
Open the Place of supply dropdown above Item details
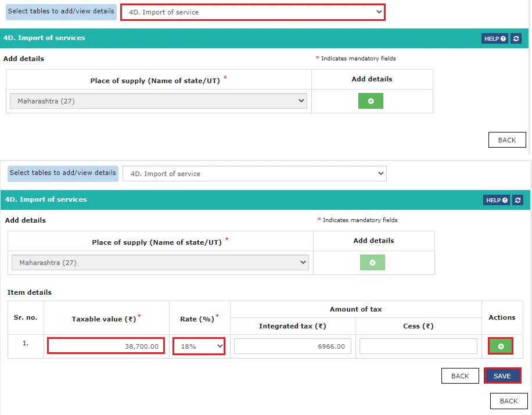[x=160, y=263]
